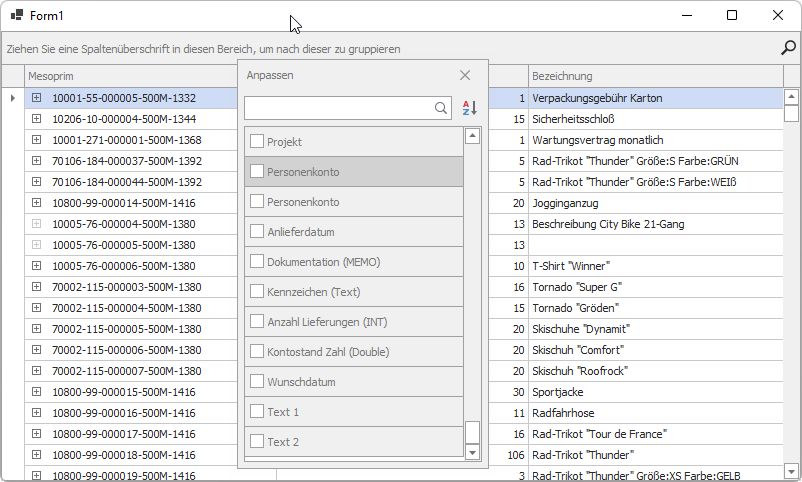The height and width of the screenshot is (482, 802).
Task: Expand row 10005-76-000006-500M-1380
Action: (x=36, y=265)
